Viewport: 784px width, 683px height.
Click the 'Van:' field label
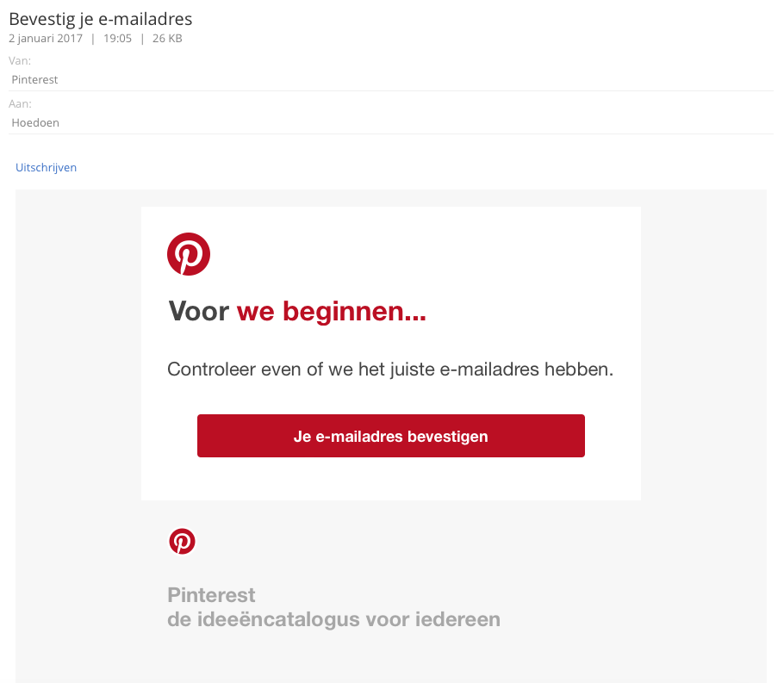pyautogui.click(x=20, y=60)
